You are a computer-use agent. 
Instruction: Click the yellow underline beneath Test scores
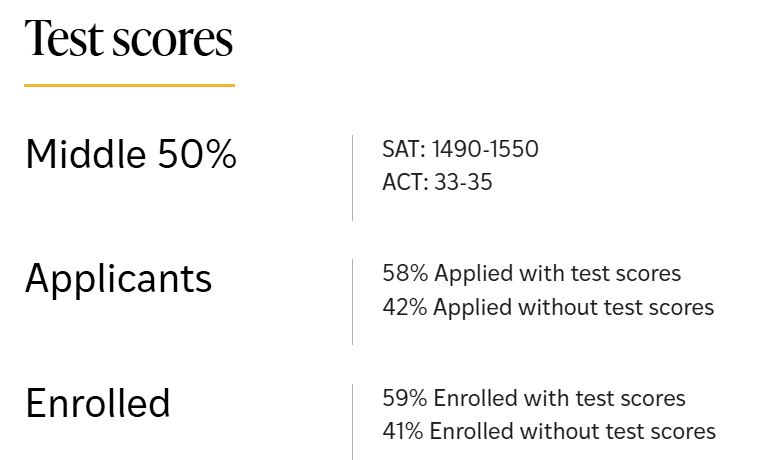click(129, 85)
